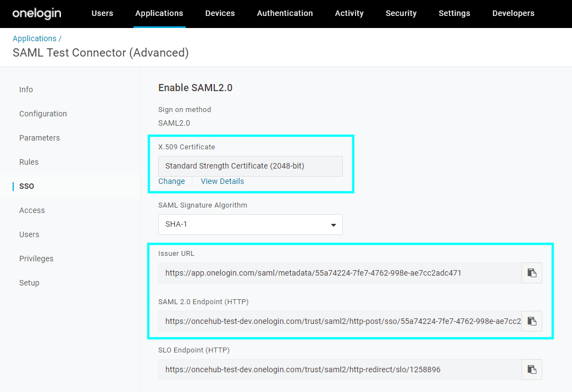Open the Users menu in top navigation

[102, 14]
